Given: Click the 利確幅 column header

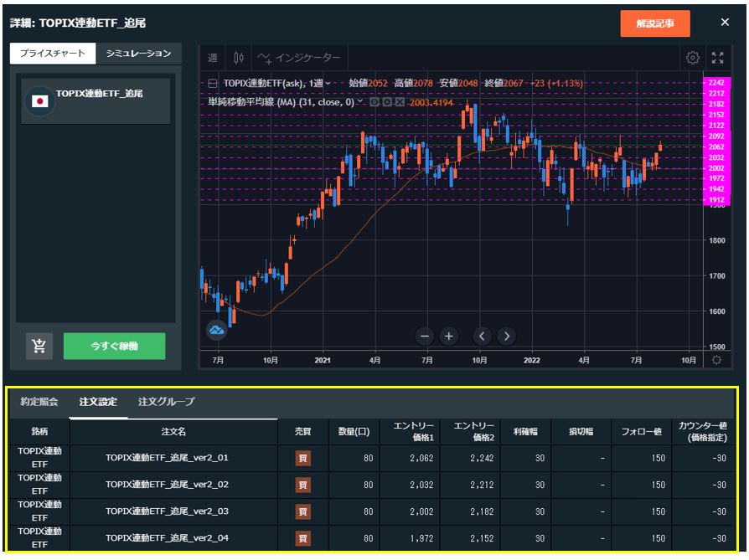Looking at the screenshot, I should 525,432.
